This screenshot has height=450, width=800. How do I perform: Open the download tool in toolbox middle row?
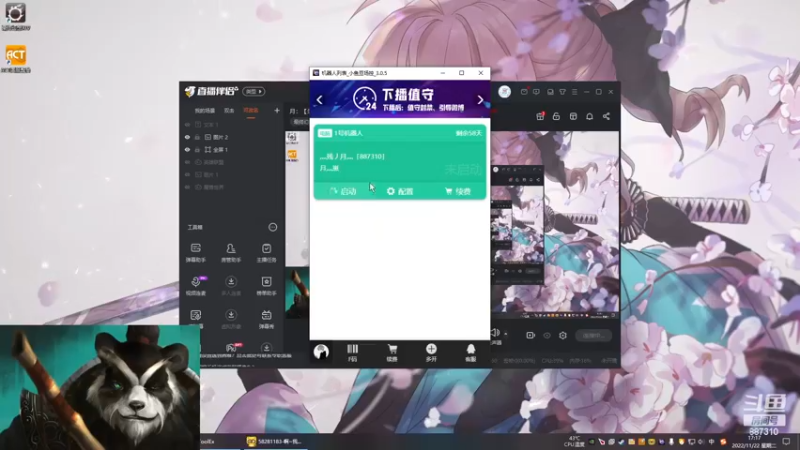(231, 286)
